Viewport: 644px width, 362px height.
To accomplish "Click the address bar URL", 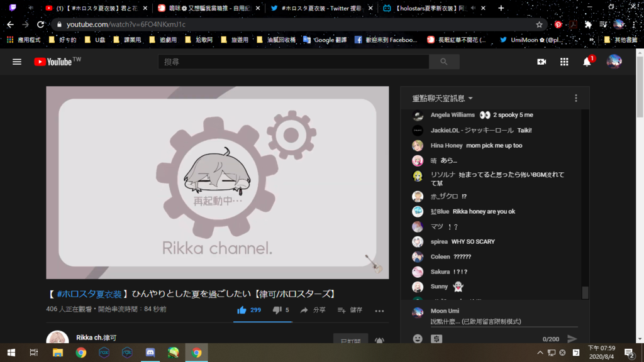I will pyautogui.click(x=126, y=25).
